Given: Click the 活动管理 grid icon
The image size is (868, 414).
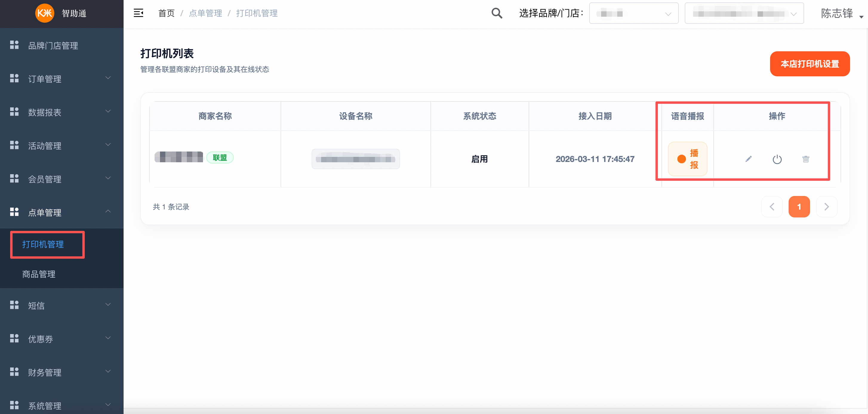Looking at the screenshot, I should (14, 145).
